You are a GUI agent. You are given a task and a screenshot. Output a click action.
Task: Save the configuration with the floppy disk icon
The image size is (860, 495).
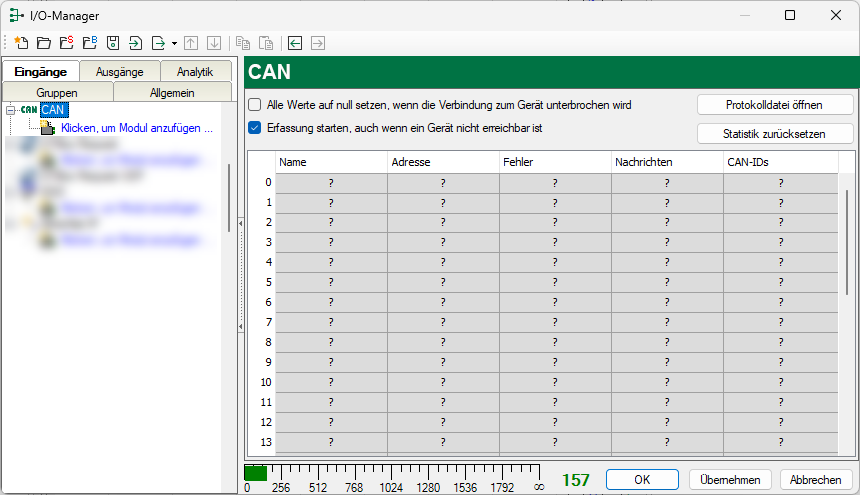coord(113,43)
